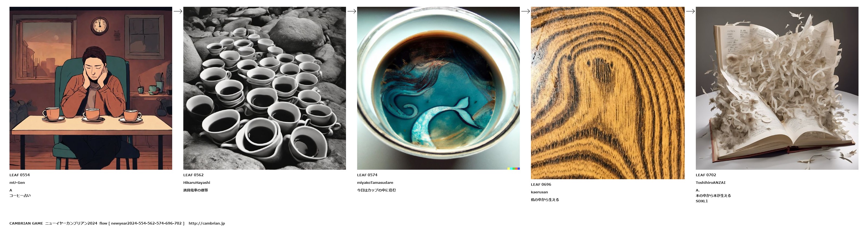Click the LEAF 0554 label
Image resolution: width=868 pixels, height=230 pixels.
[20, 175]
